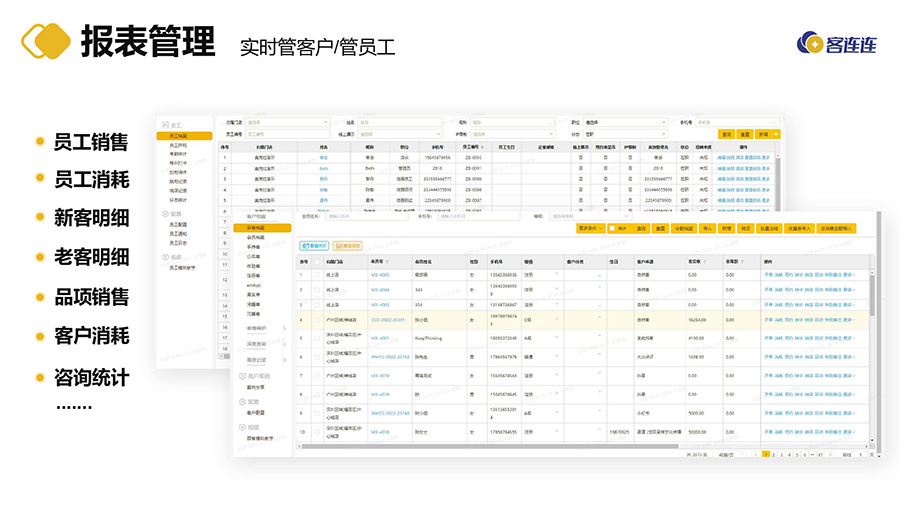Open the member link WMYD-2022-25762
Image resolution: width=900 pixels, height=506 pixels.
[x=390, y=357]
